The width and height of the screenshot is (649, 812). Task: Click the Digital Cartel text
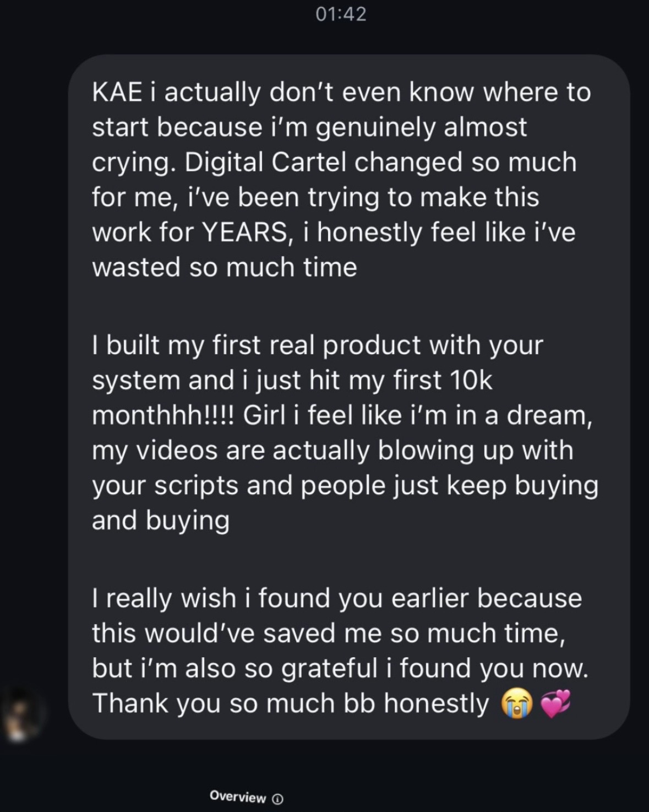coord(269,163)
